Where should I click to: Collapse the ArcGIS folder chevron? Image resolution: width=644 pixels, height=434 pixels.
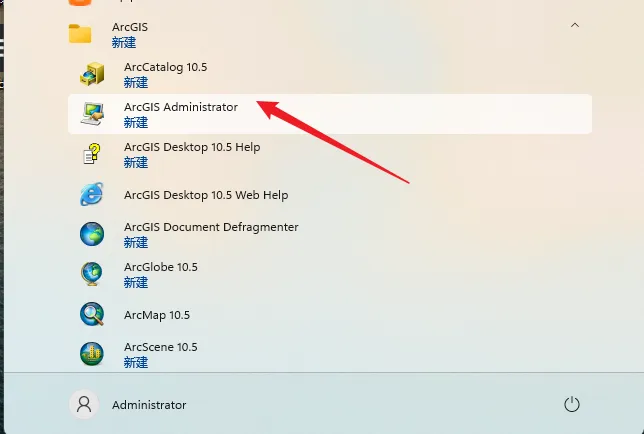[575, 25]
